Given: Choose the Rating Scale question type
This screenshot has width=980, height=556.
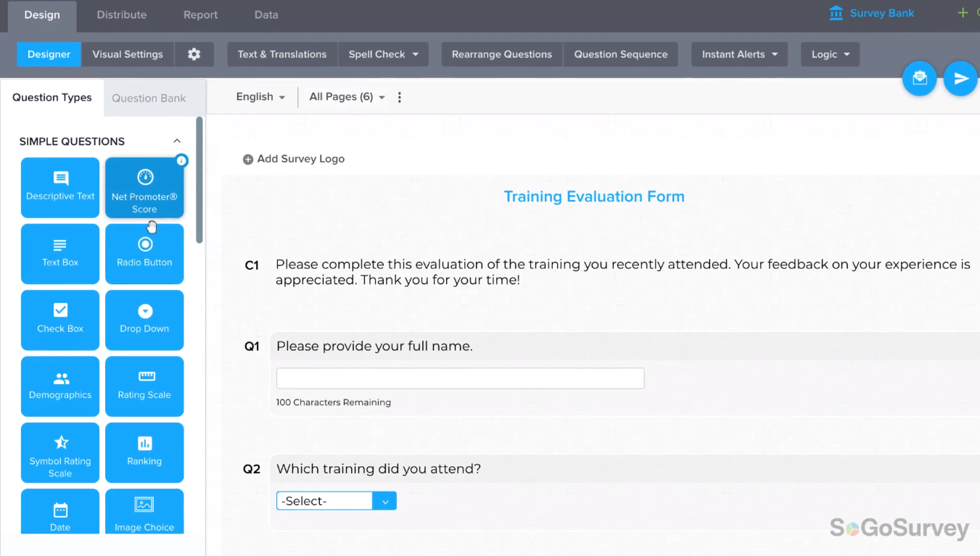Looking at the screenshot, I should pyautogui.click(x=144, y=386).
